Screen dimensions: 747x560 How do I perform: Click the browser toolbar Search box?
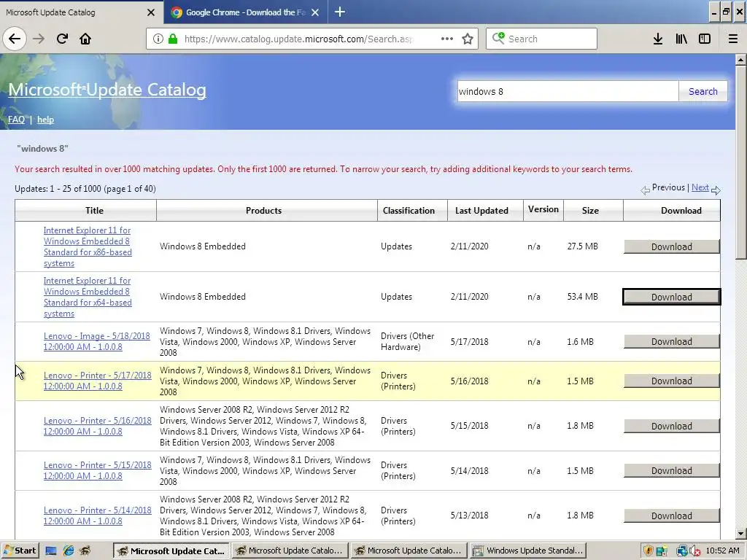[542, 39]
